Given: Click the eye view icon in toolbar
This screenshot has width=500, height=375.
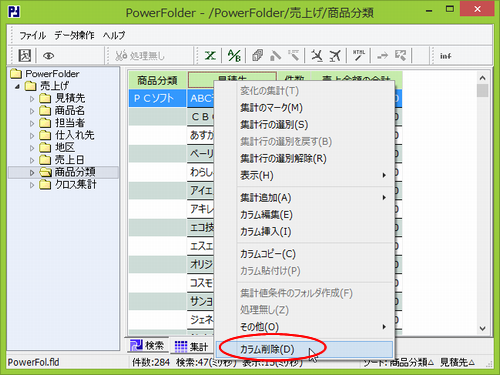Looking at the screenshot, I should (x=49, y=56).
